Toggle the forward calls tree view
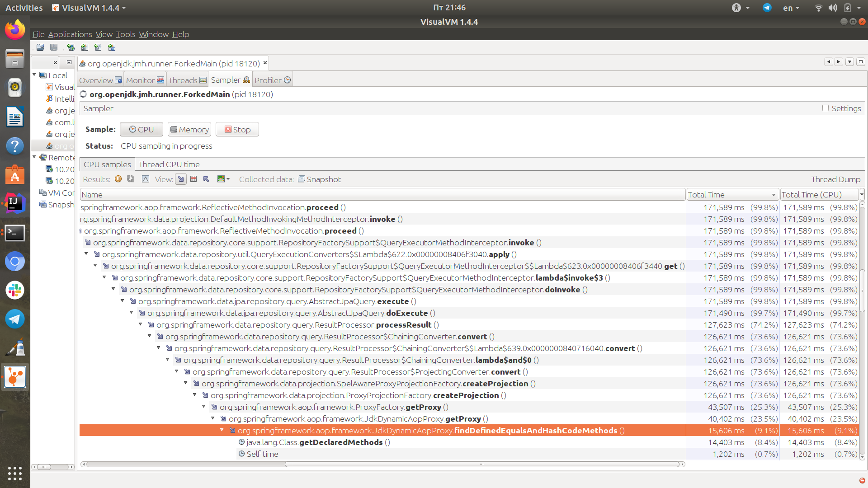This screenshot has height=488, width=868. point(181,179)
